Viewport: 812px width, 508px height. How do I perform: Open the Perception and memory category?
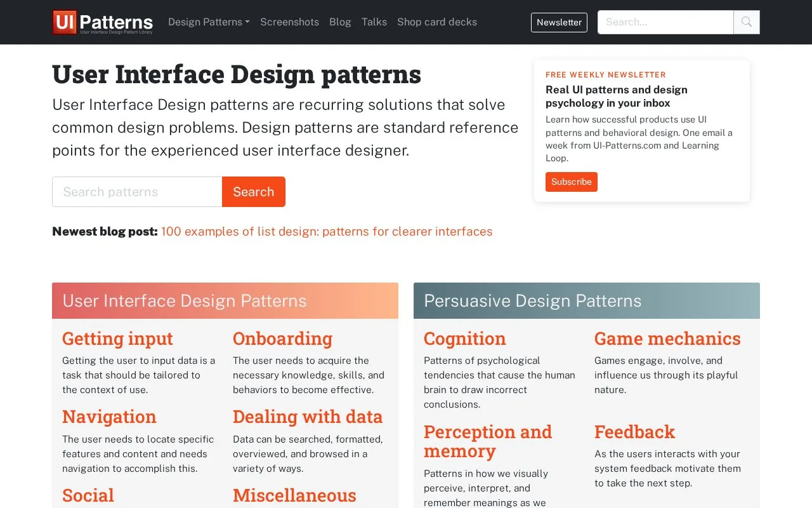(488, 441)
